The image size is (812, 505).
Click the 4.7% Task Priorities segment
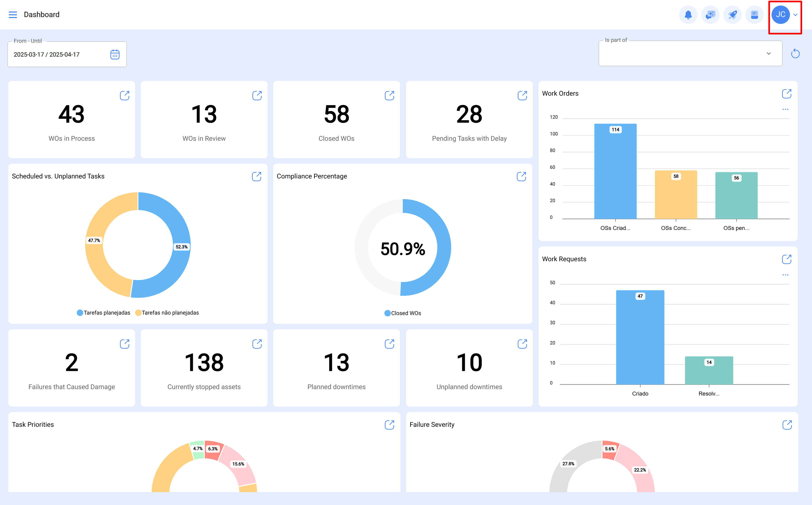click(198, 449)
